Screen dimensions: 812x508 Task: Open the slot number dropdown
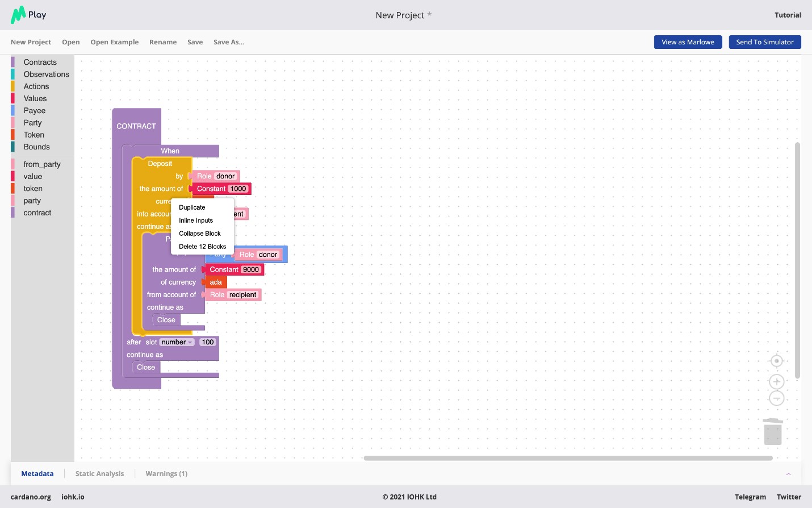pyautogui.click(x=177, y=342)
